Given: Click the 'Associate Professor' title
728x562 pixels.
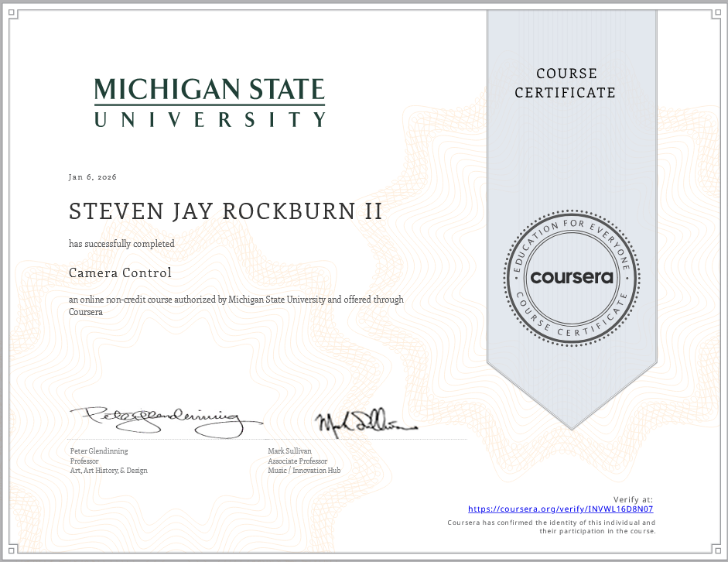Looking at the screenshot, I should click(x=298, y=461).
